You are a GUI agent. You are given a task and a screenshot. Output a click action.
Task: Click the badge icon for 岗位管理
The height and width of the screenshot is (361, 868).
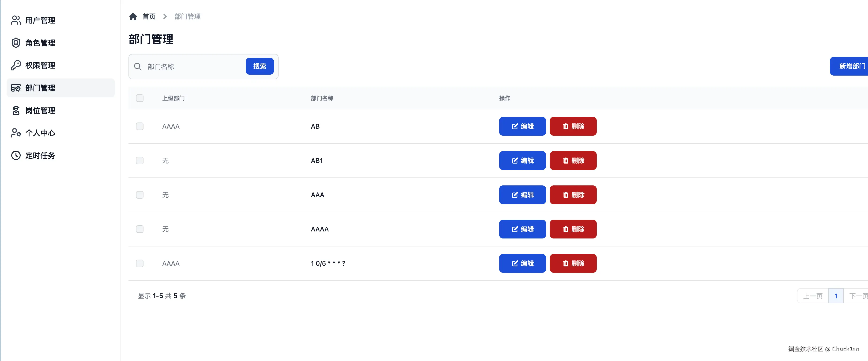pos(15,110)
